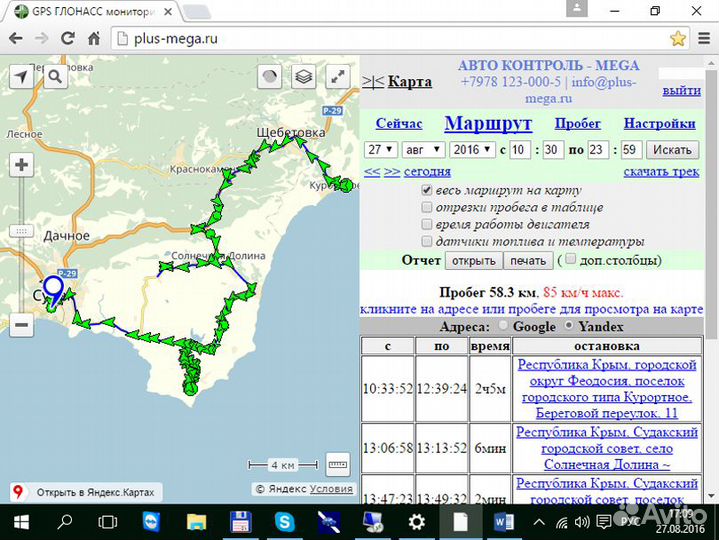Select the Google address radio button
This screenshot has height=540, width=719.
[x=503, y=327]
